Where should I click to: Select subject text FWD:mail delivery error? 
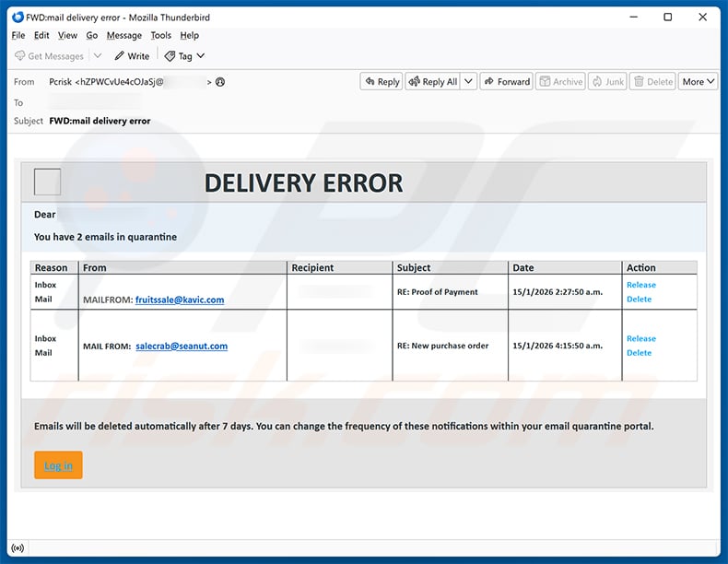click(100, 121)
